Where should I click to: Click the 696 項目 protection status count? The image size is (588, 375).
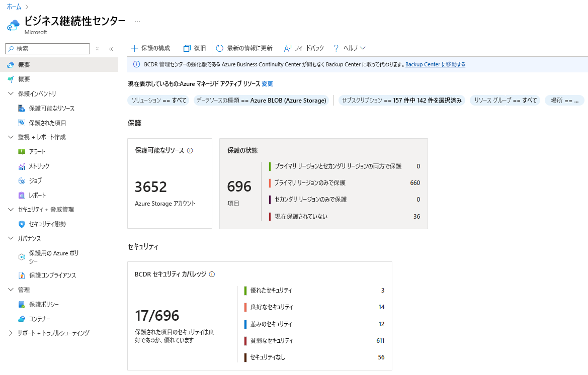coord(239,186)
